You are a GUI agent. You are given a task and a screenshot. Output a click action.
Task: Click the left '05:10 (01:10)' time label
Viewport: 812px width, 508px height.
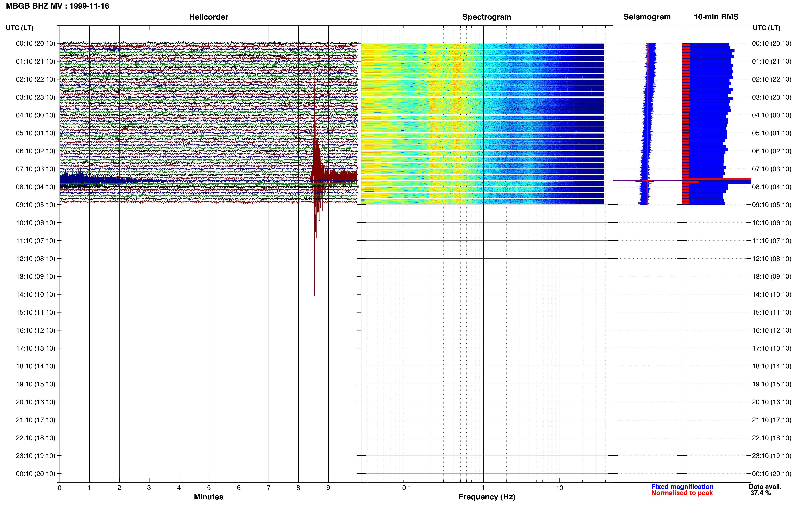[x=36, y=133]
